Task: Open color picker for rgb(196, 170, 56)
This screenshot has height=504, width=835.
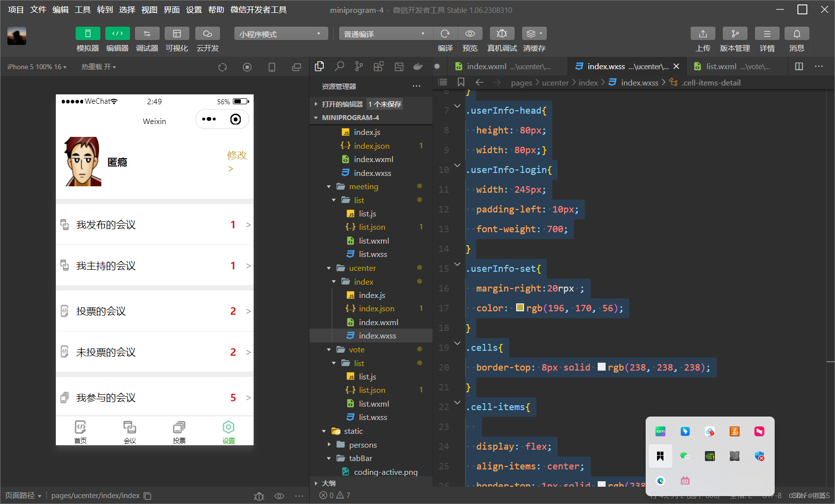Action: tap(520, 307)
